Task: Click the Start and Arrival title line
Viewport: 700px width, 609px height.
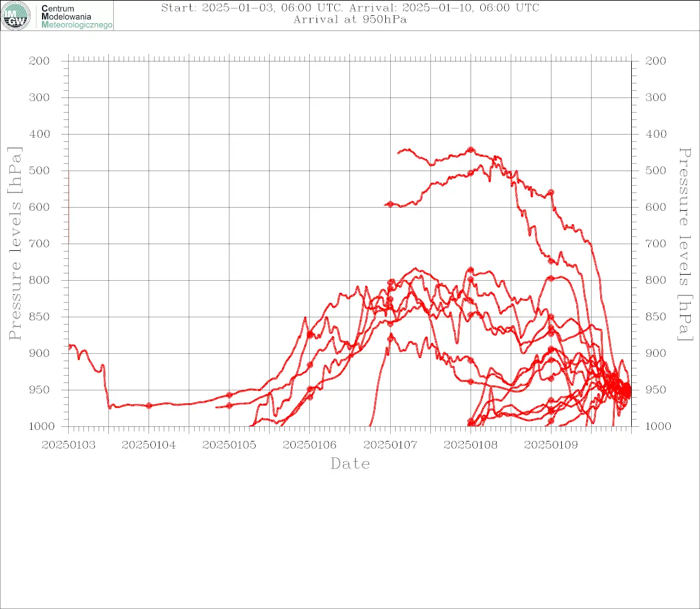Action: pos(350,7)
